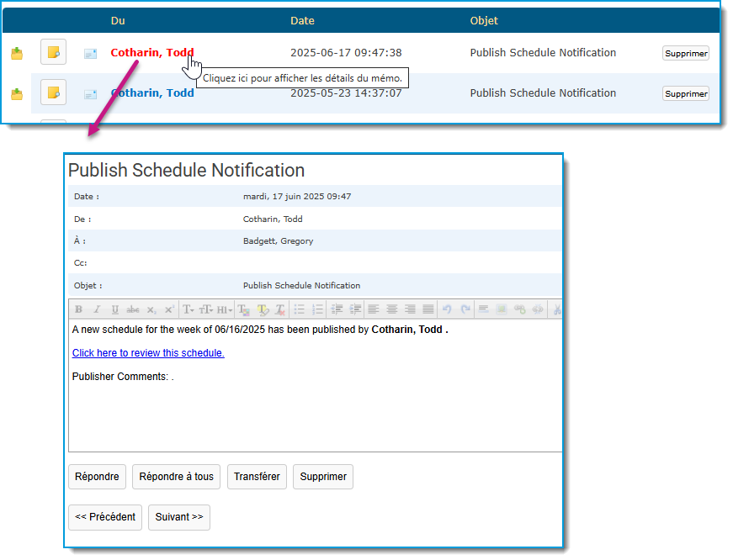Delete the open memo with Supprimer
The height and width of the screenshot is (560, 733).
point(323,477)
